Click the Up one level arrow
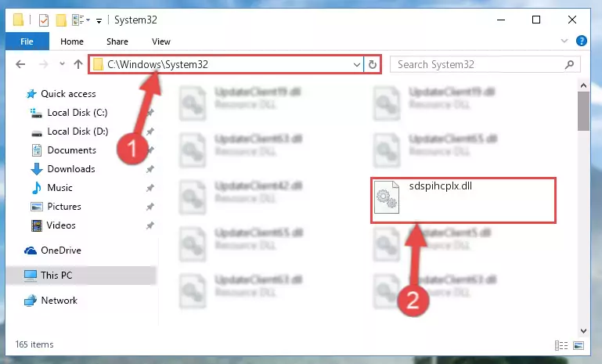The height and width of the screenshot is (364, 602). click(78, 64)
